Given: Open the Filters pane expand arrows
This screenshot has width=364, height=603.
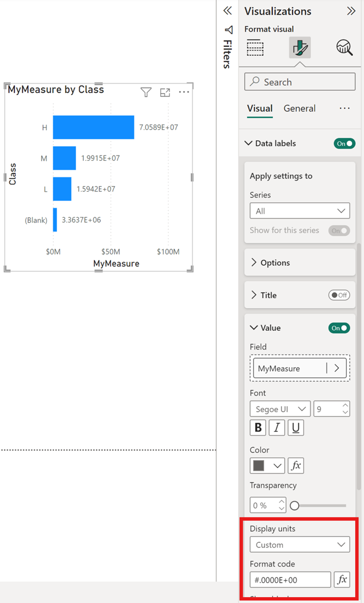Looking at the screenshot, I should 227,11.
